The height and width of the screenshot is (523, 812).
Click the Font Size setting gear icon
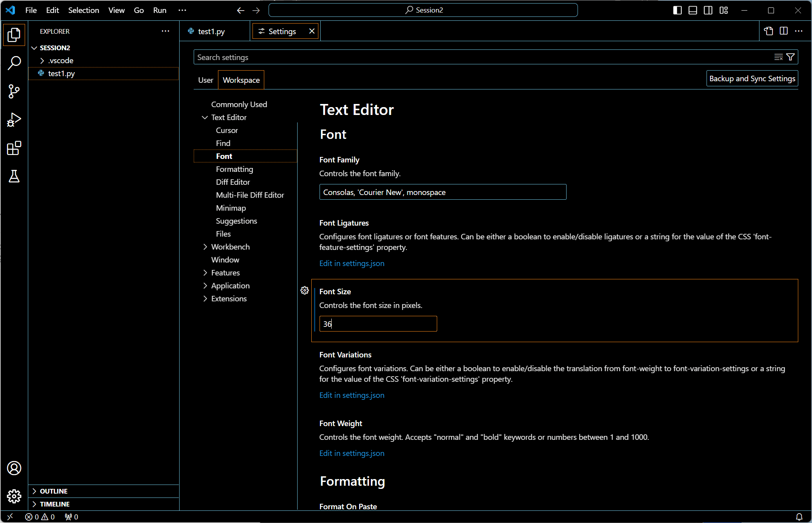point(305,290)
